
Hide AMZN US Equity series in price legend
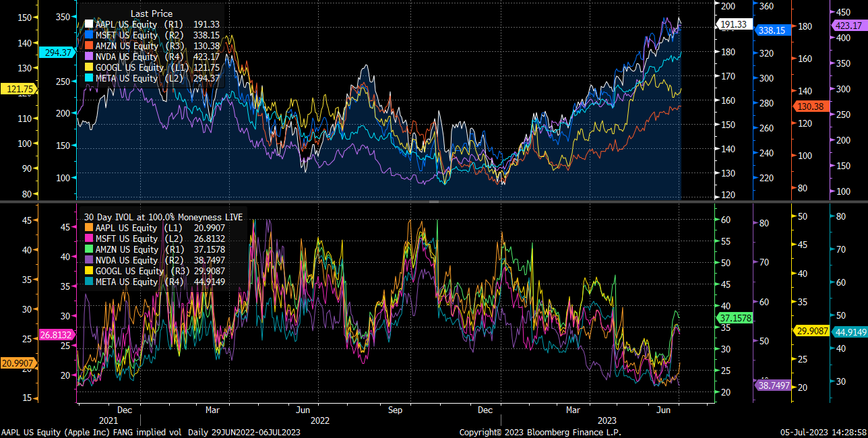click(x=124, y=45)
